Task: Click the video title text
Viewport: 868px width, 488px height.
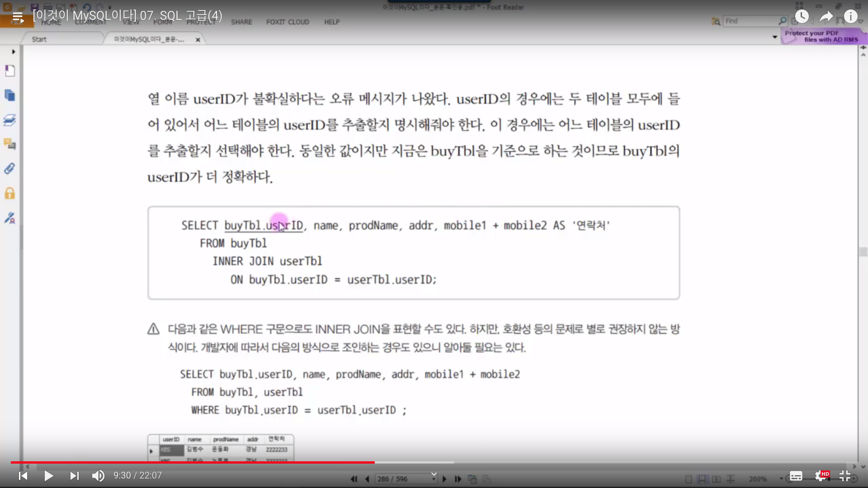Action: (x=127, y=16)
